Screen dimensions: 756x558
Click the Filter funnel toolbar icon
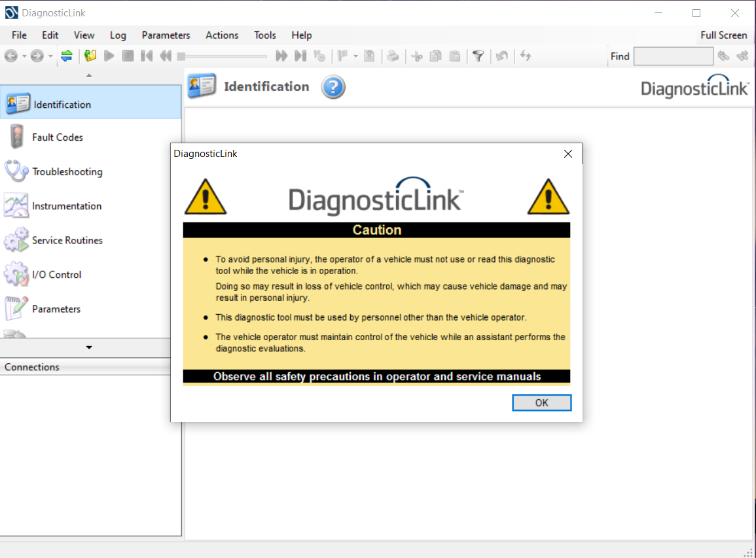478,56
